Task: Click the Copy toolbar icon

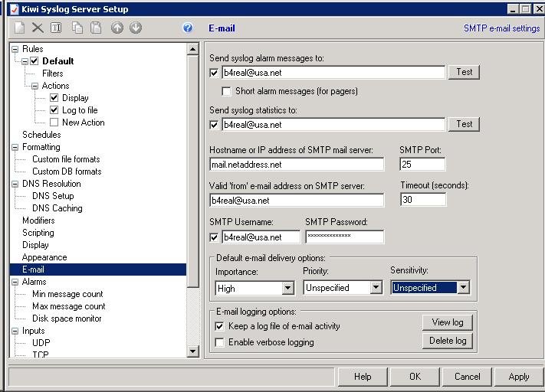Action: 77,28
